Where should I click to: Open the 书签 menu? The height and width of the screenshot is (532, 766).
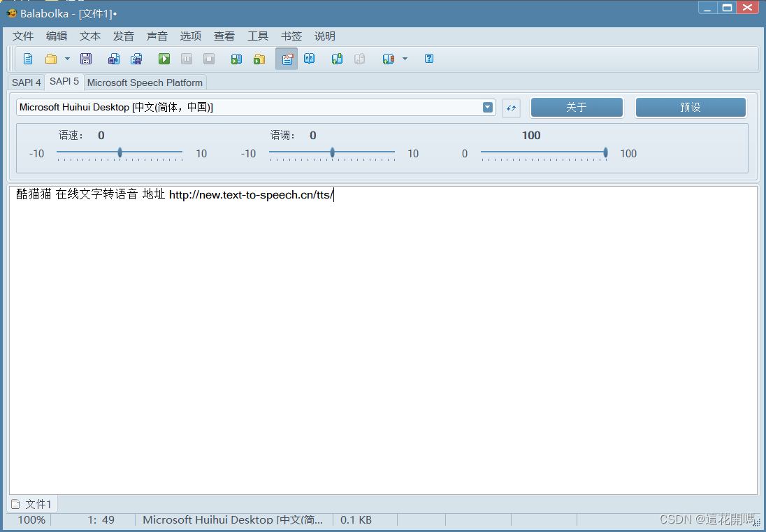291,36
